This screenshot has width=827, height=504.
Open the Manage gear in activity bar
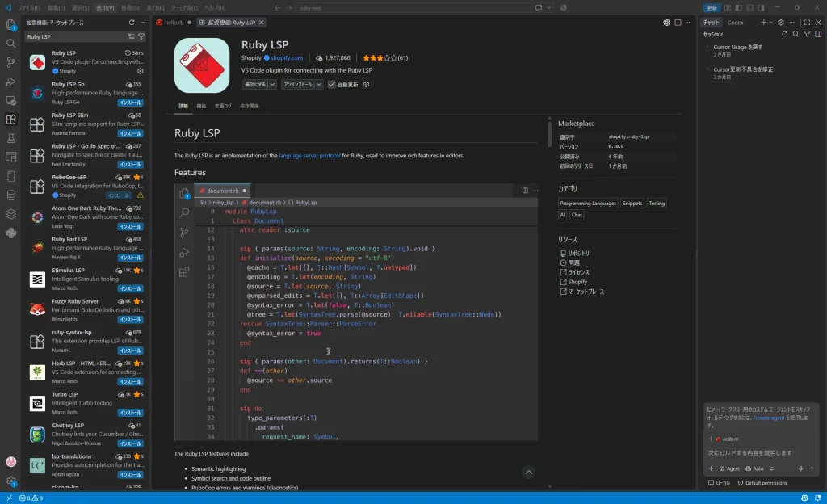[x=11, y=481]
